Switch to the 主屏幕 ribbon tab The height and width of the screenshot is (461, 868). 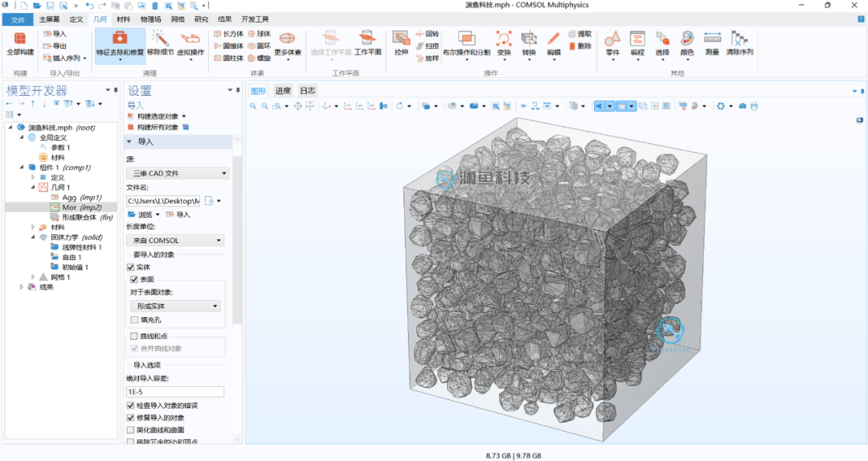49,19
